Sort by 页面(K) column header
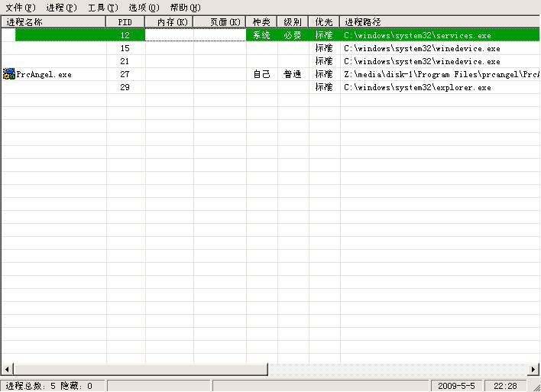This screenshot has height=392, width=541. tap(219, 22)
